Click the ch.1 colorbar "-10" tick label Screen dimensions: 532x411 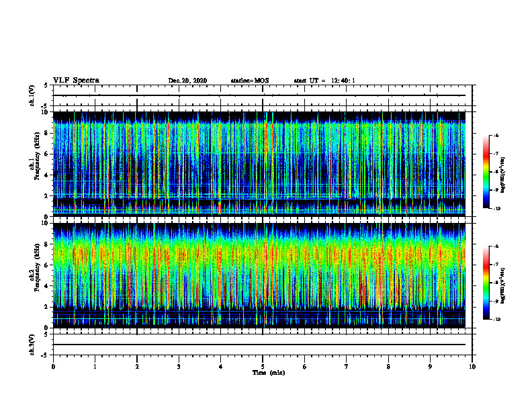point(496,209)
